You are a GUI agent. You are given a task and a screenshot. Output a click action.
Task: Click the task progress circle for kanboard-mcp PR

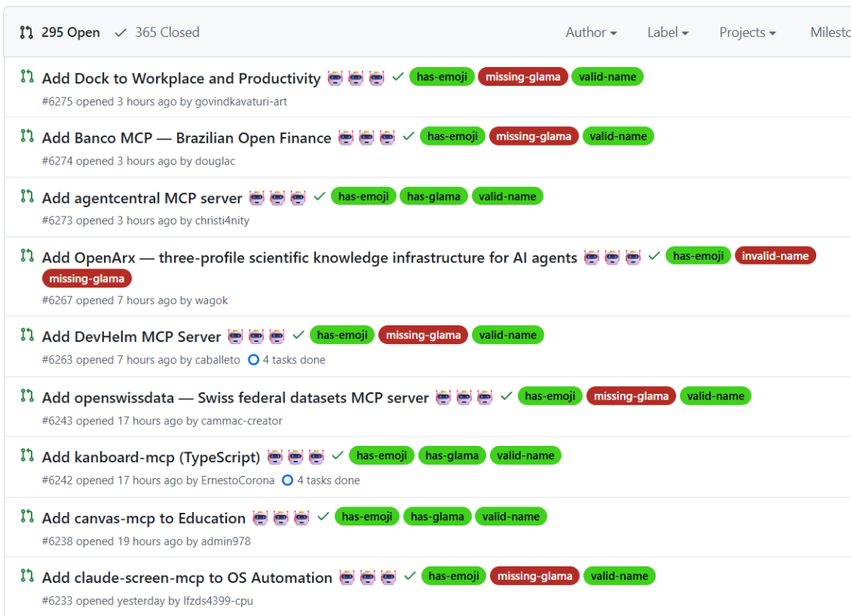pyautogui.click(x=288, y=481)
